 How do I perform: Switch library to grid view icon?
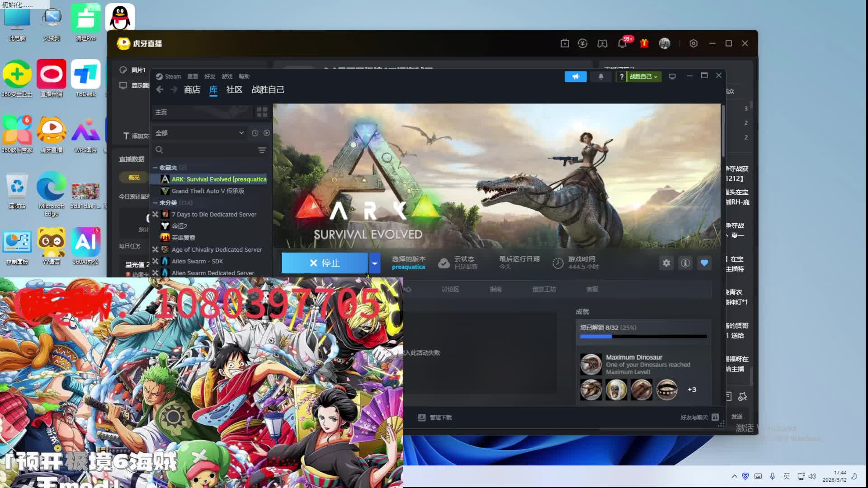pyautogui.click(x=262, y=112)
